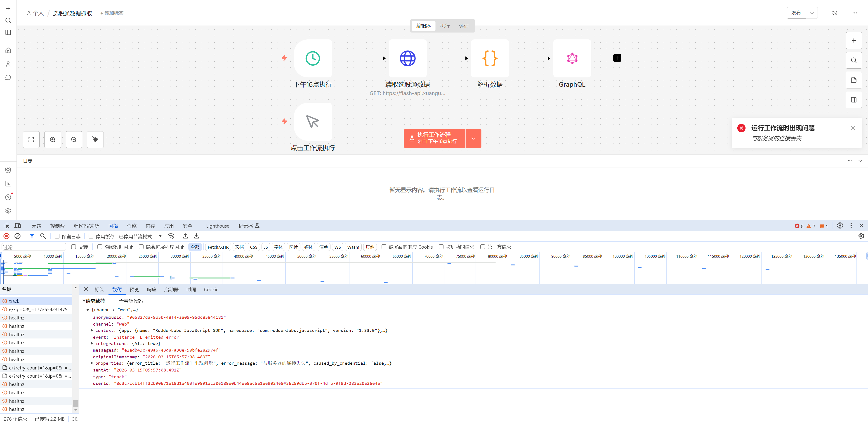
Task: Click the canvas zoom in icon
Action: (x=53, y=139)
